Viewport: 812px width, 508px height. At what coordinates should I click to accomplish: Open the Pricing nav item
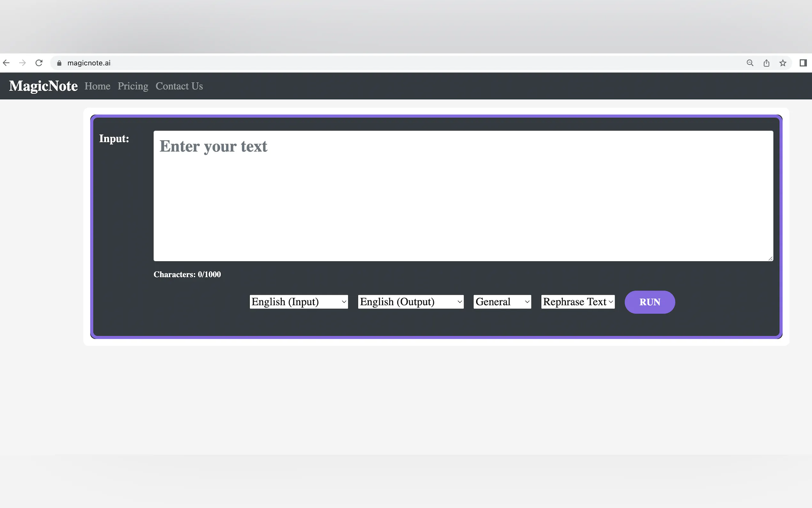[133, 86]
